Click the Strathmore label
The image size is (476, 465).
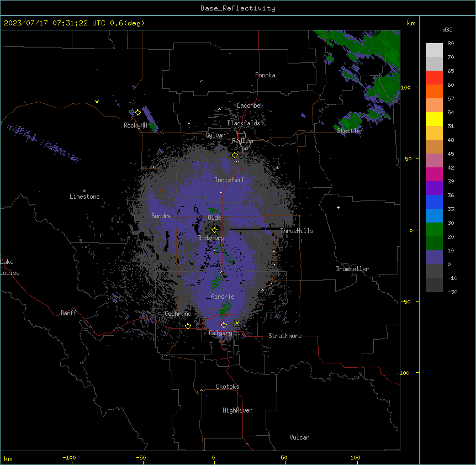[285, 336]
